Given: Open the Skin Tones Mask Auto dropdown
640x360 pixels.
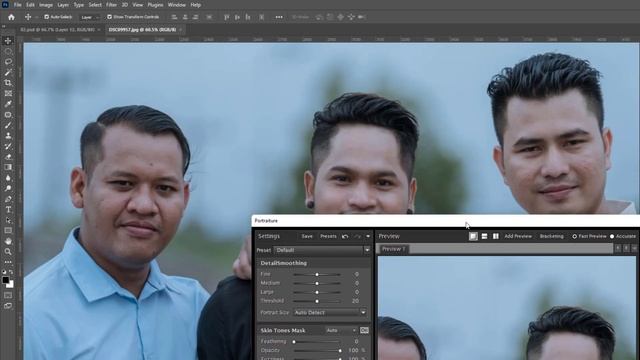Looking at the screenshot, I should (341, 330).
